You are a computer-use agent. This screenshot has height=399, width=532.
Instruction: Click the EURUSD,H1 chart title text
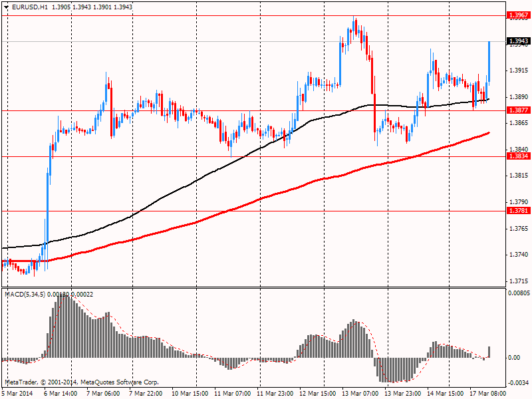[x=29, y=7]
